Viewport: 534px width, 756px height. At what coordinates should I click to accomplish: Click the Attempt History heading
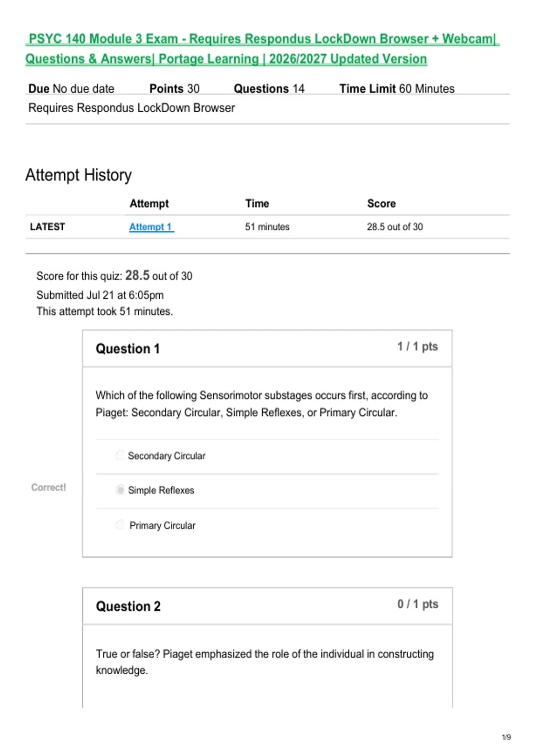[x=78, y=175]
